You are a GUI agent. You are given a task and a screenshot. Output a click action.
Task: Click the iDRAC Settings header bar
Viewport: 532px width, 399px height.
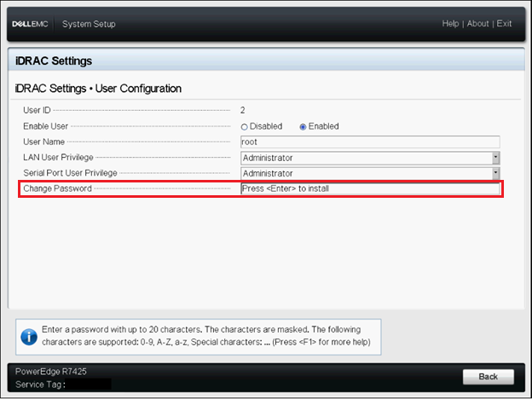(x=265, y=61)
